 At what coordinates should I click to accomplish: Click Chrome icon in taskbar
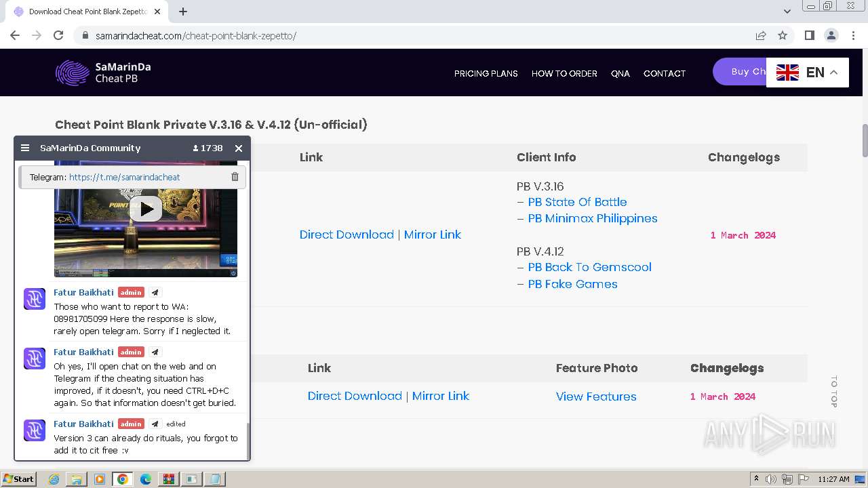pos(123,479)
